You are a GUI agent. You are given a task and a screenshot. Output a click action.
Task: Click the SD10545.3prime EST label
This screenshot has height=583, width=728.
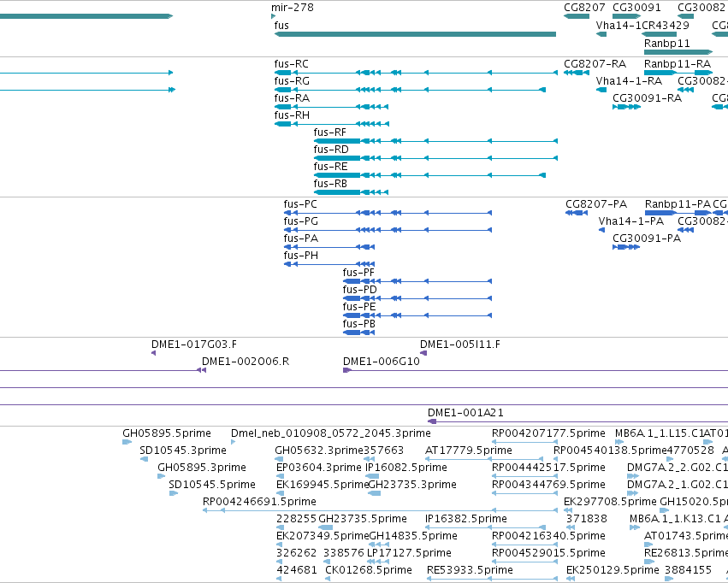click(183, 450)
